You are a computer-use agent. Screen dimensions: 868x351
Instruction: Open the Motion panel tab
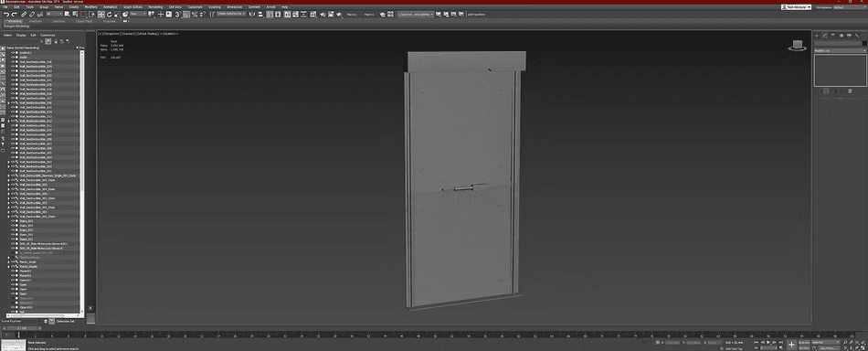[842, 36]
